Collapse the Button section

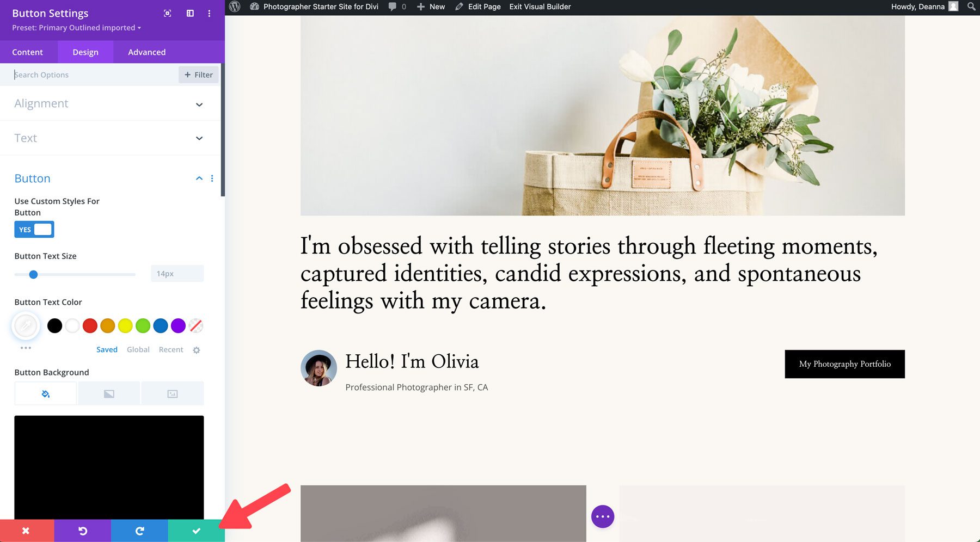coord(199,178)
